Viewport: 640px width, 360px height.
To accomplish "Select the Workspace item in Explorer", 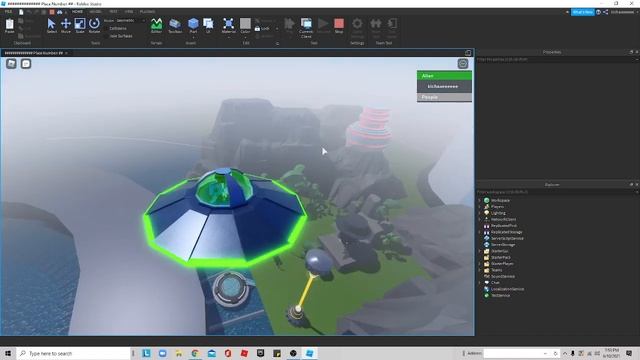I will (x=497, y=200).
